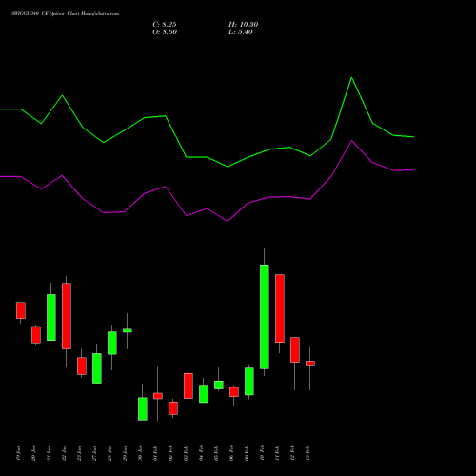The width and height of the screenshot is (476, 476).
Task: Select the red candlestick for 06 Feb
Action: (234, 392)
